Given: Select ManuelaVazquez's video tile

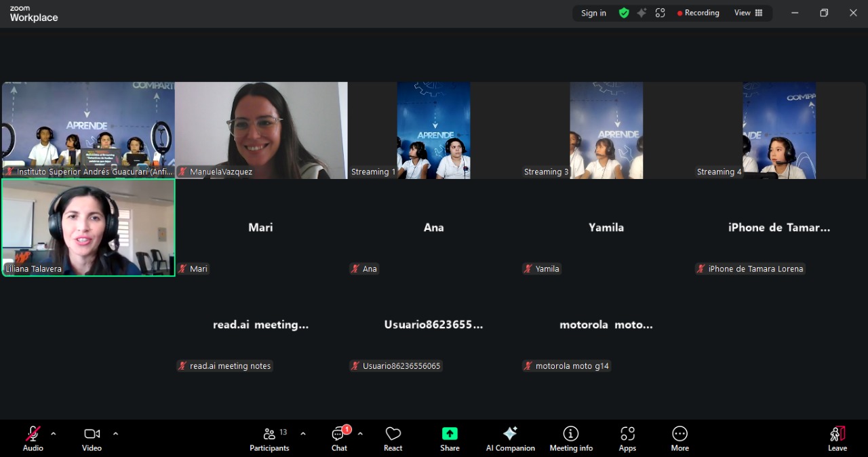Looking at the screenshot, I should click(261, 130).
